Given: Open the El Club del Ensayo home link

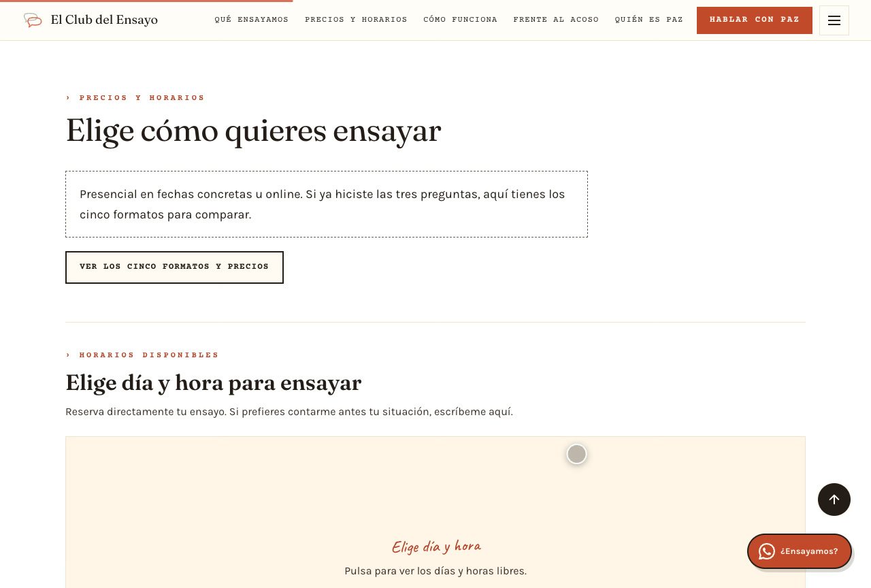Looking at the screenshot, I should pyautogui.click(x=91, y=20).
